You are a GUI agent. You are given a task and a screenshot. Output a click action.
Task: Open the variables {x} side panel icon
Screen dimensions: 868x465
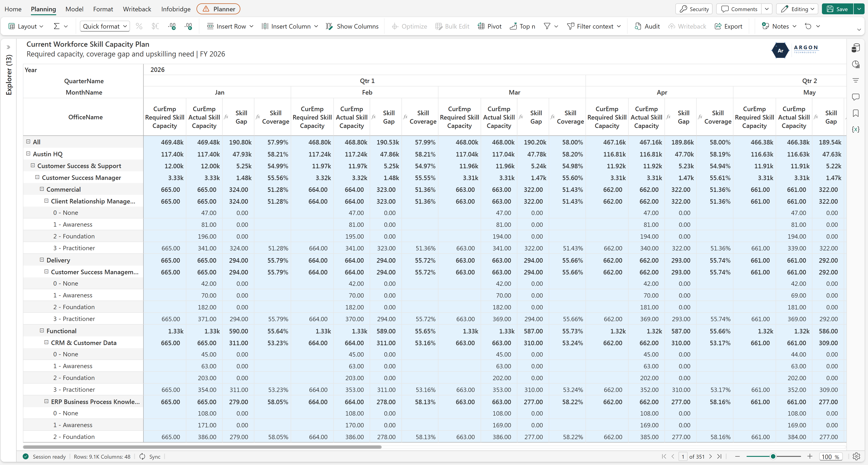856,129
